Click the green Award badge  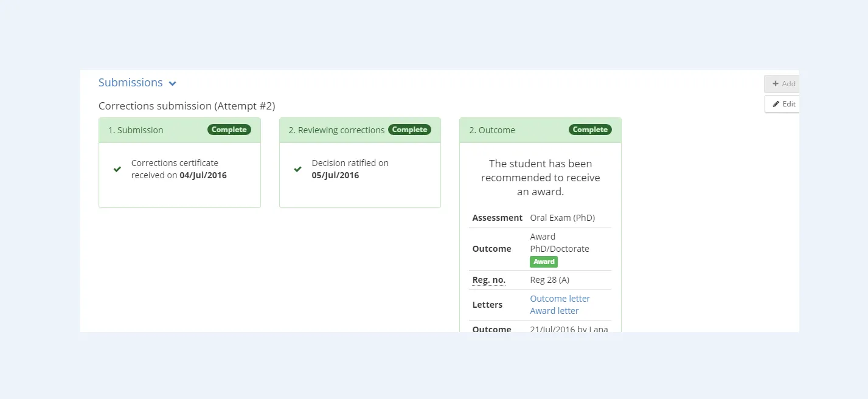pyautogui.click(x=543, y=262)
